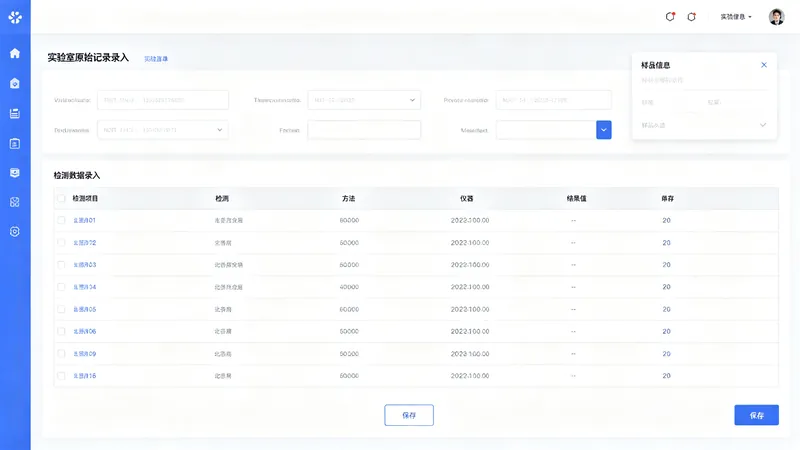Click the bell icon beside the user menu

(x=691, y=17)
